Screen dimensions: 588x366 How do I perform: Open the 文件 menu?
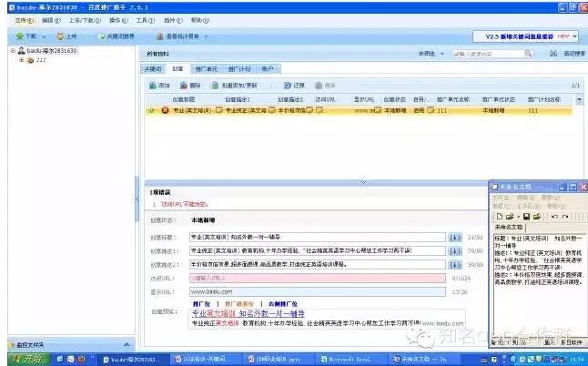pyautogui.click(x=24, y=20)
